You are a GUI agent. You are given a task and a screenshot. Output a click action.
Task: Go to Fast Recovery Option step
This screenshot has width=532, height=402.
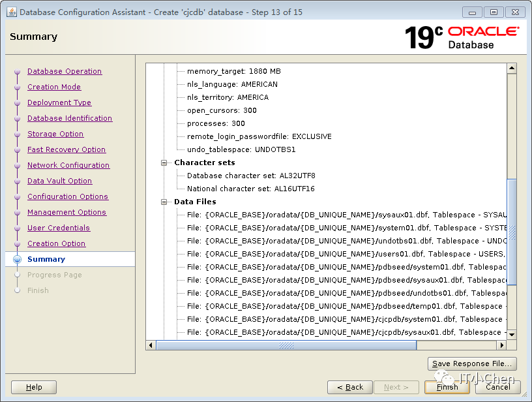[66, 149]
